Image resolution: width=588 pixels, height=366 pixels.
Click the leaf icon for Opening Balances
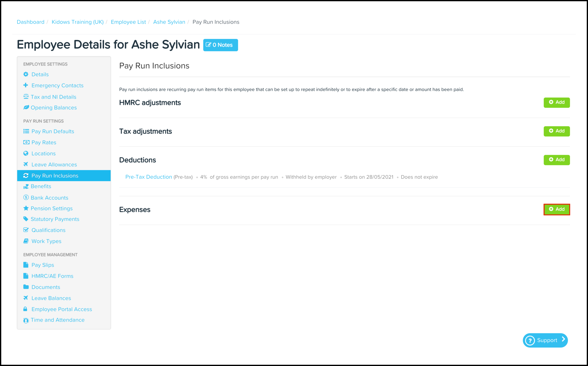point(26,107)
